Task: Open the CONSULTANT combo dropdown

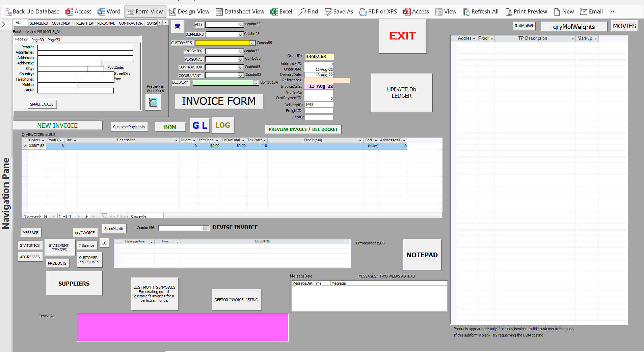Action: (x=241, y=76)
